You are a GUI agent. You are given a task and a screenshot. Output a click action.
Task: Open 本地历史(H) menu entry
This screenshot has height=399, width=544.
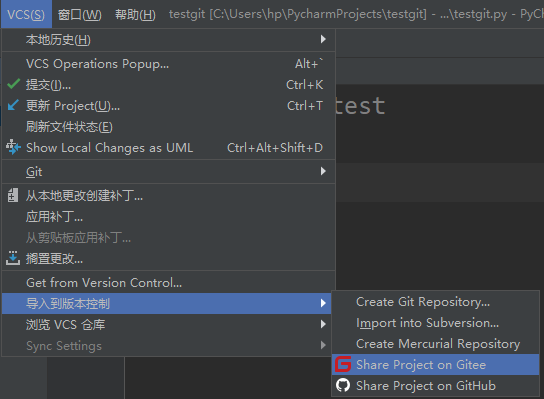coord(169,40)
